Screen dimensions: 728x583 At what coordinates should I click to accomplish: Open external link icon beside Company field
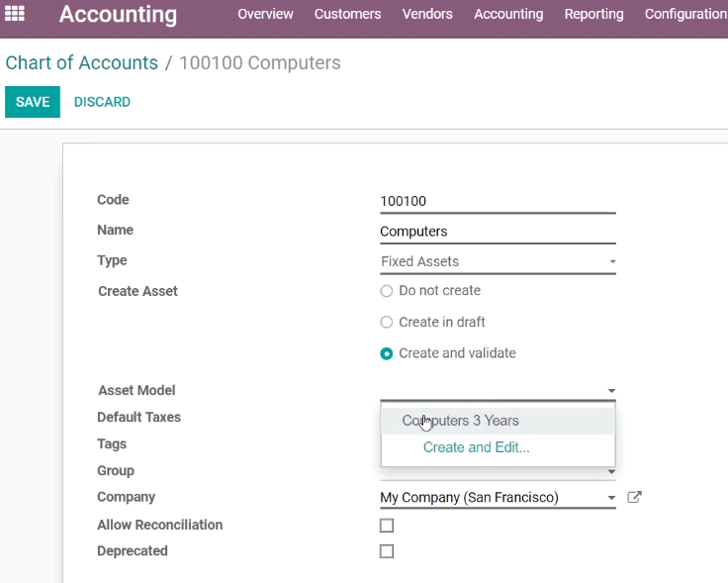pyautogui.click(x=634, y=497)
